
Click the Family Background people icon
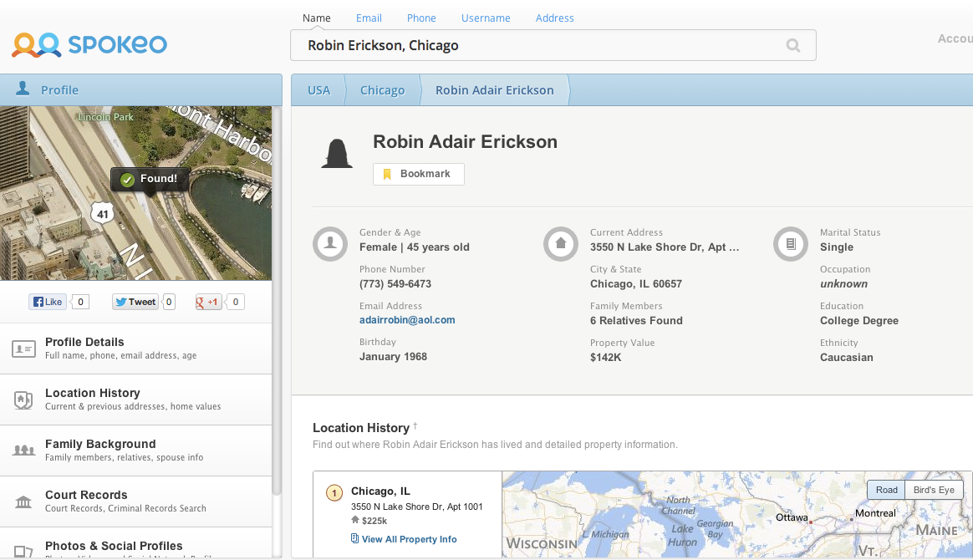pyautogui.click(x=23, y=451)
